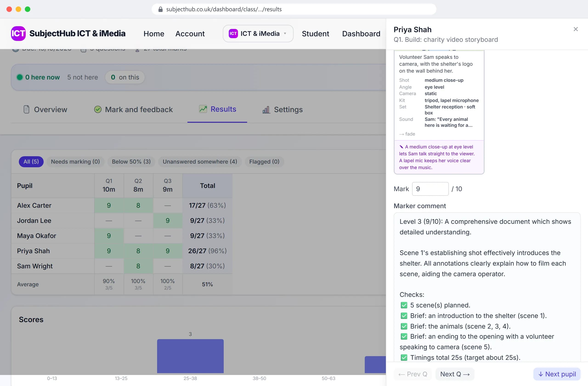Click into the Marker comment text area
The height and width of the screenshot is (386, 588).
(487, 287)
